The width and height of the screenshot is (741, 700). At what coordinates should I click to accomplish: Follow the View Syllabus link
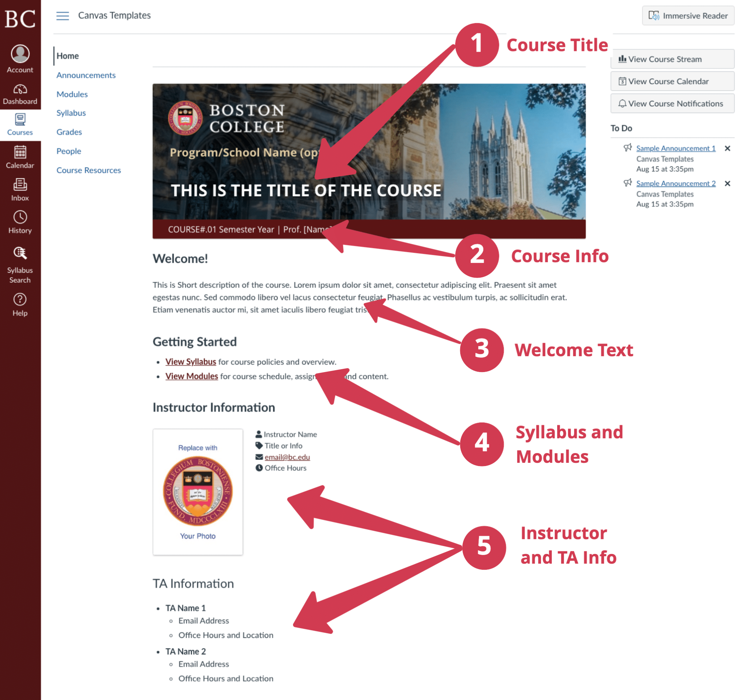[190, 362]
